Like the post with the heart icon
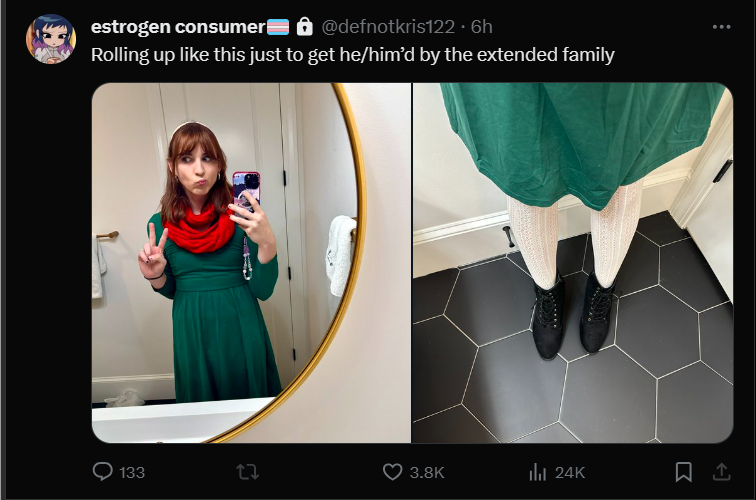The width and height of the screenshot is (756, 500). (x=392, y=472)
